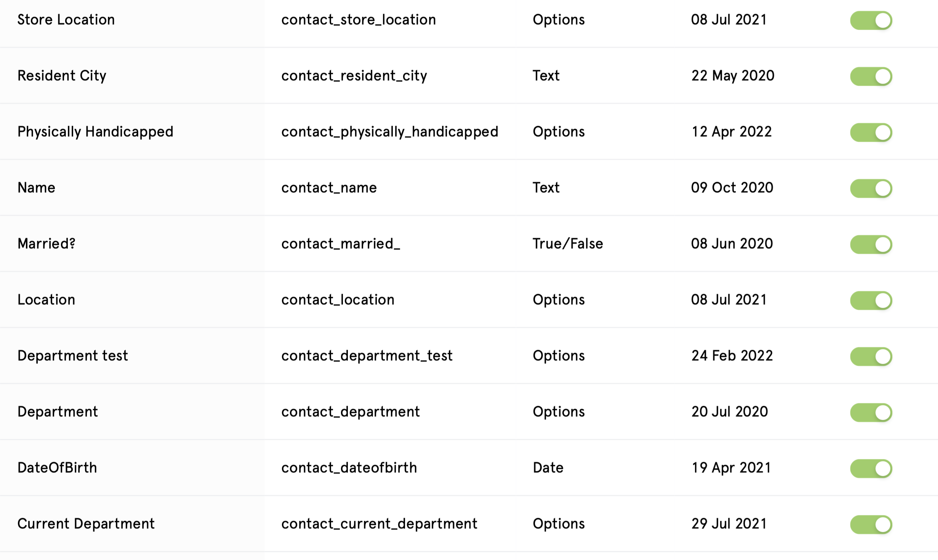Click the contact_name key text
The width and height of the screenshot is (938, 560).
[329, 188]
